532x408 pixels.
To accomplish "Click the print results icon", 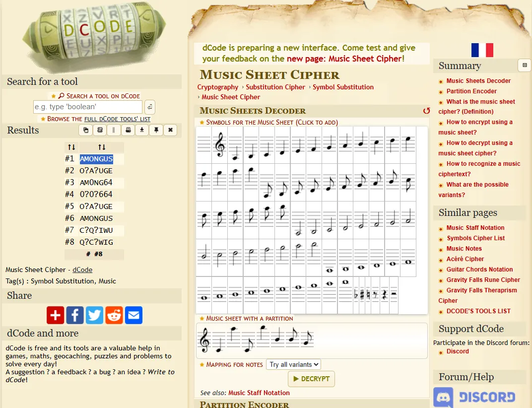I will (x=128, y=130).
